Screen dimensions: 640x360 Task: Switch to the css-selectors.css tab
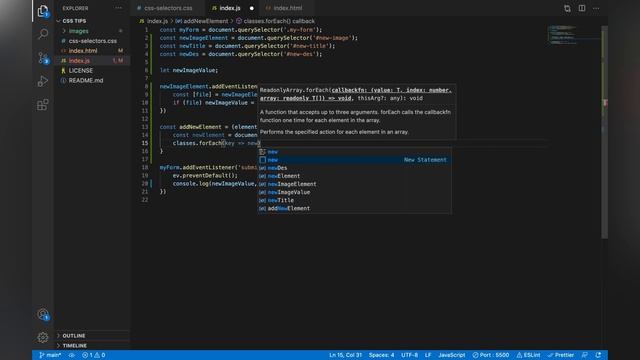click(168, 8)
